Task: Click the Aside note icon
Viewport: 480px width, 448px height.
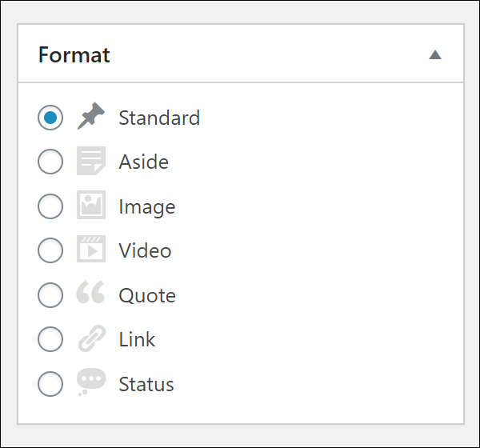Action: pyautogui.click(x=91, y=161)
